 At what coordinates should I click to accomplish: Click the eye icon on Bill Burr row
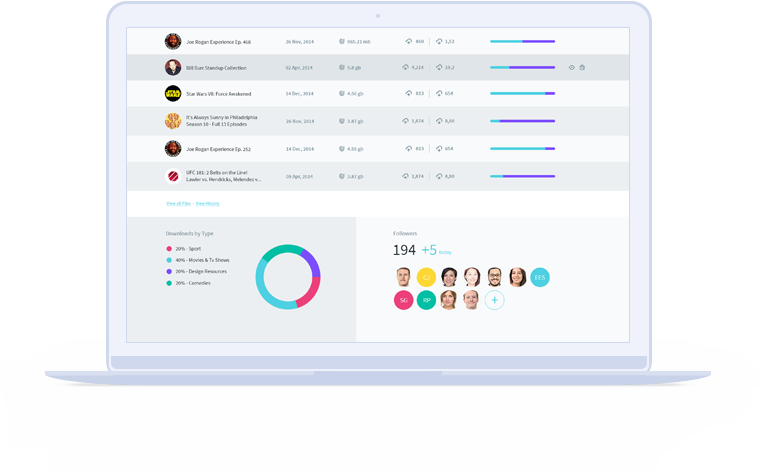point(572,68)
